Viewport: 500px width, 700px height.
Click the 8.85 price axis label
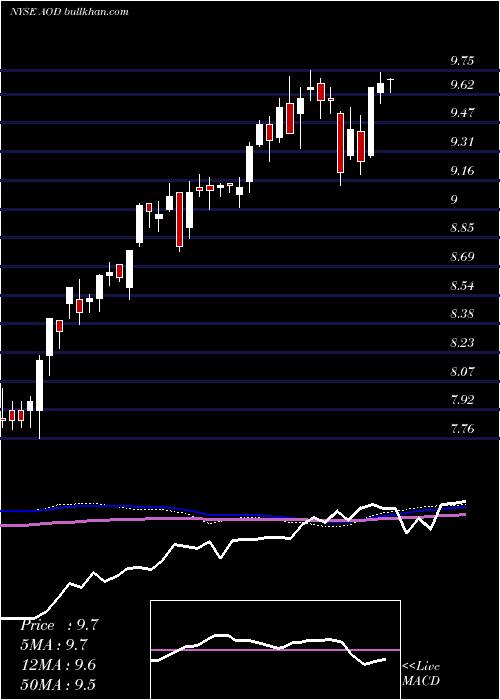pos(462,228)
